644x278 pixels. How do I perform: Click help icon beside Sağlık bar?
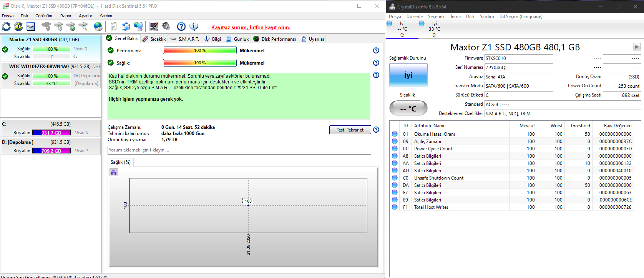point(376,63)
